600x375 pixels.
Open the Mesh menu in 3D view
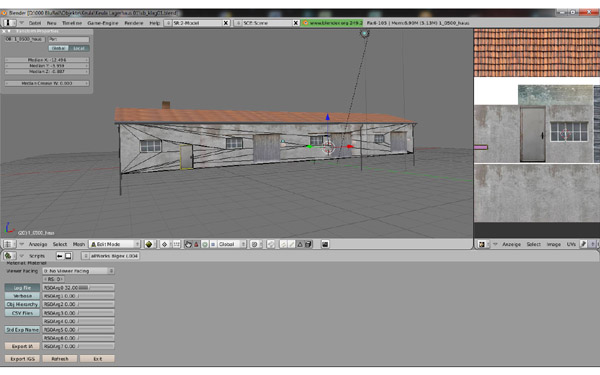(79, 244)
